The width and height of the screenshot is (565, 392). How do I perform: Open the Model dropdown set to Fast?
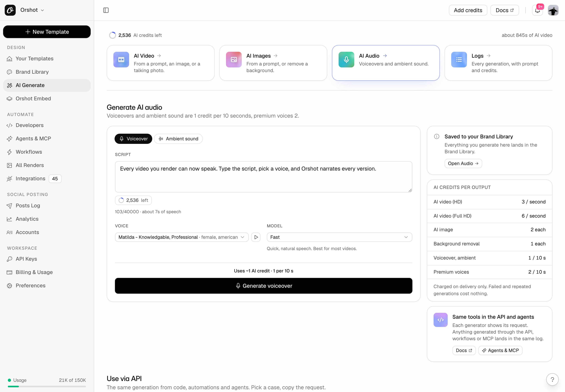point(339,237)
